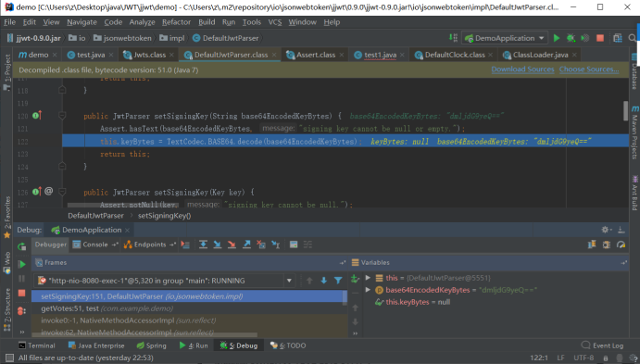The image size is (640, 364).
Task: Click the Choose Sources... link
Action: pyautogui.click(x=589, y=69)
